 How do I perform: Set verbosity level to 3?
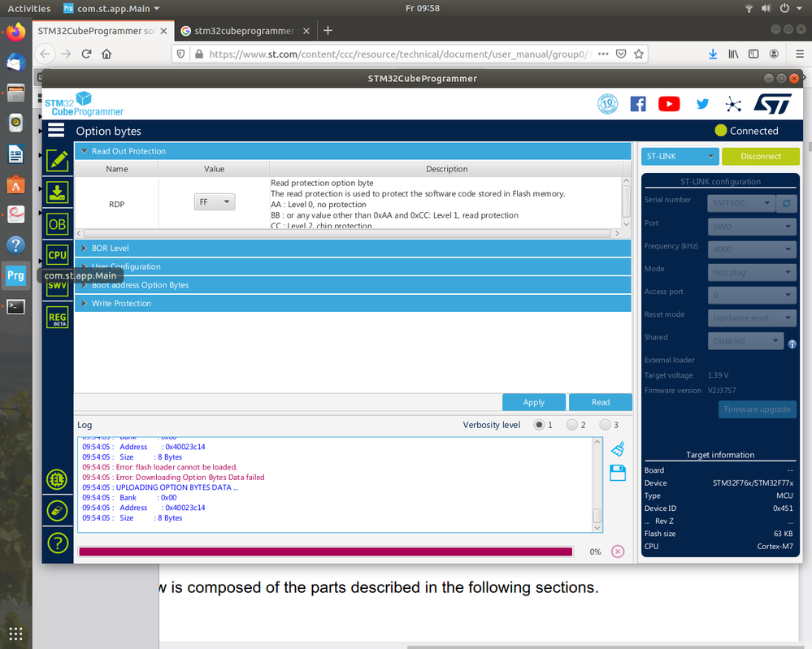[x=605, y=425]
